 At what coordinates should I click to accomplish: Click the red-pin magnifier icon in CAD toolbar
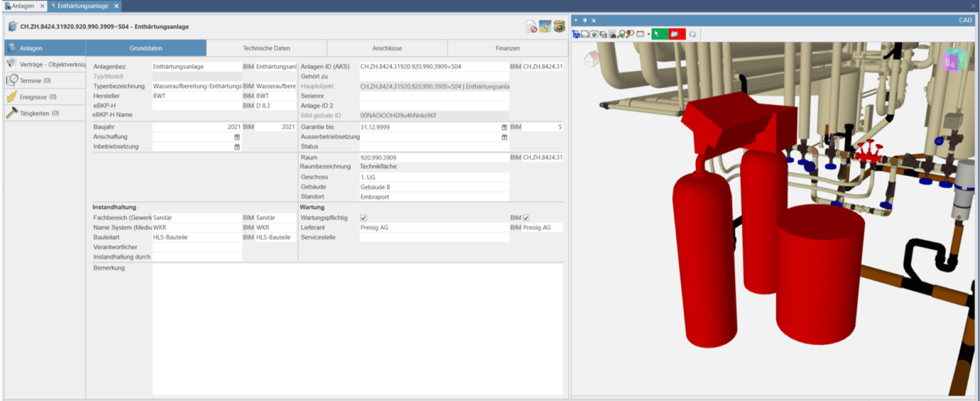[x=630, y=34]
